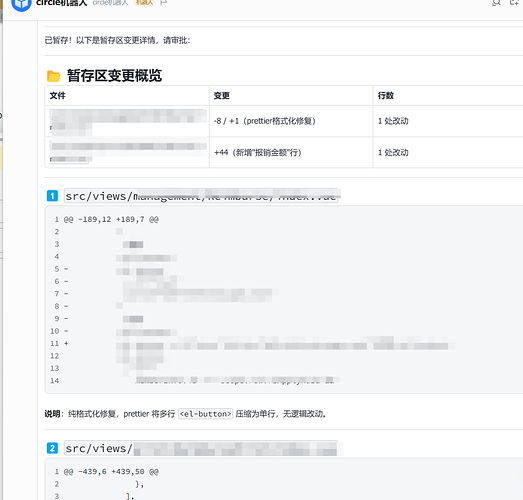Click the 已暂存!以下是暂存区变更详情 message line
This screenshot has width=523, height=500.
pyautogui.click(x=117, y=40)
